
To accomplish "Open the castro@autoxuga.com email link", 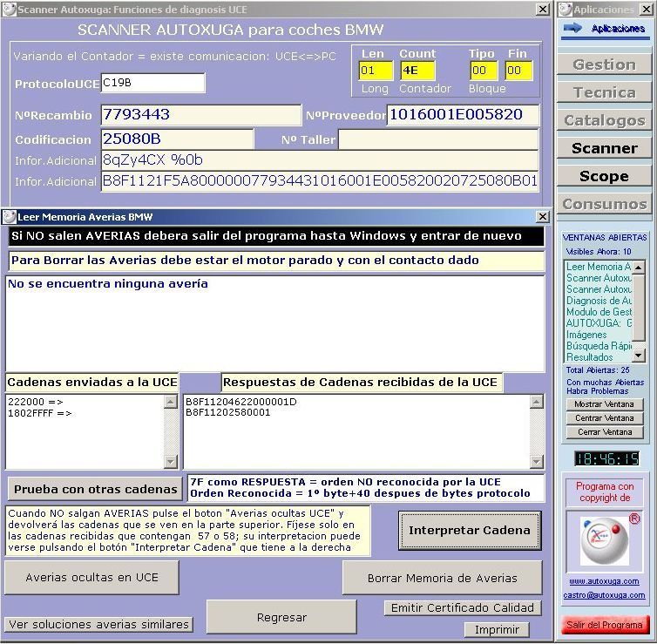I will 604,595.
